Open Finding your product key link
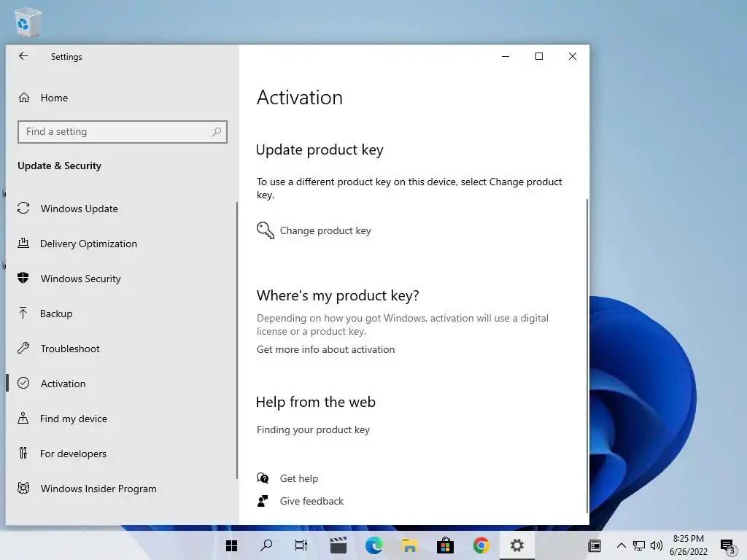The height and width of the screenshot is (560, 747). [313, 430]
